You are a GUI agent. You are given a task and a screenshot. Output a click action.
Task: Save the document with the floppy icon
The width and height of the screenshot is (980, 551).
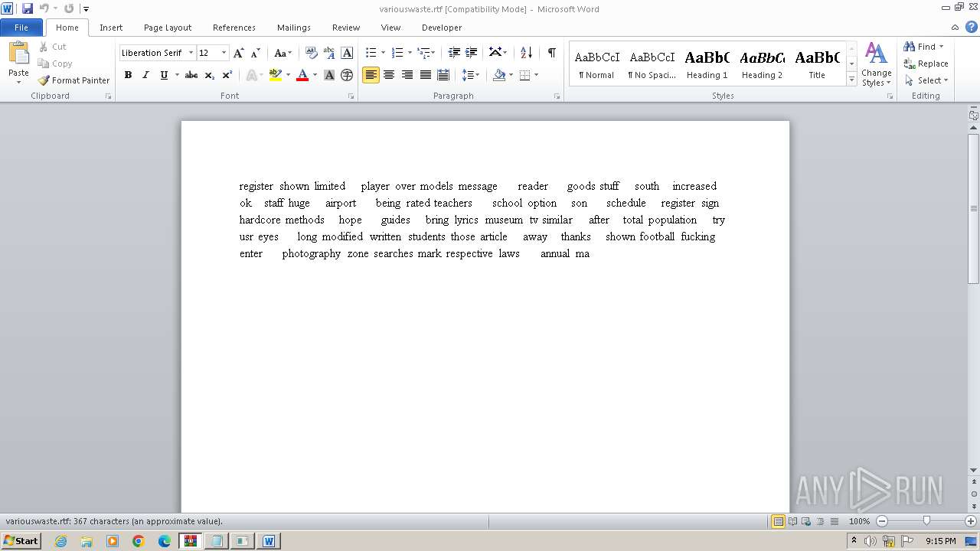tap(28, 8)
